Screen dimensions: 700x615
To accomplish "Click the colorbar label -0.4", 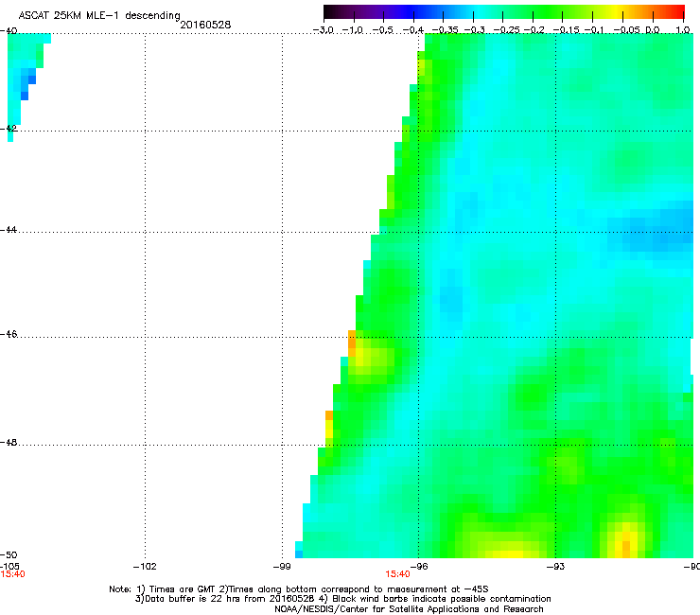I will click(413, 30).
